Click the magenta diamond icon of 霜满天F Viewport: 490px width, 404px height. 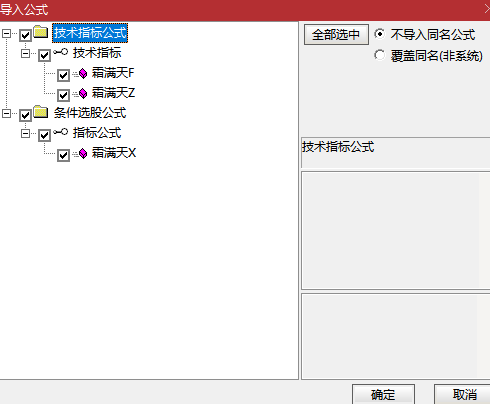[82, 73]
